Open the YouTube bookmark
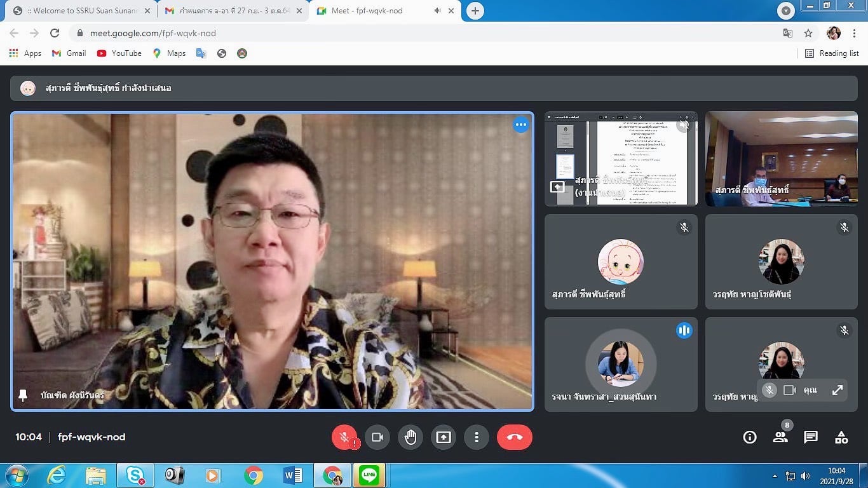Image resolution: width=868 pixels, height=488 pixels. point(119,53)
